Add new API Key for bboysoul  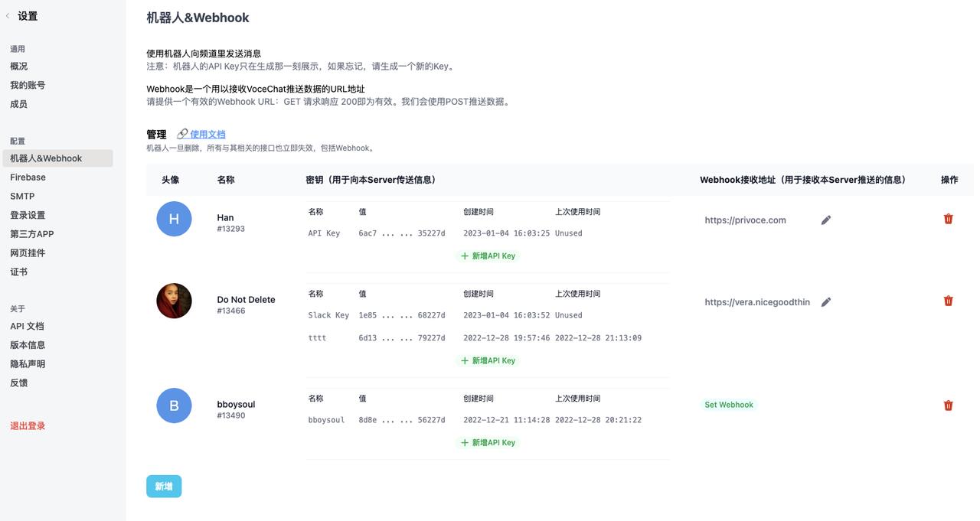click(488, 442)
